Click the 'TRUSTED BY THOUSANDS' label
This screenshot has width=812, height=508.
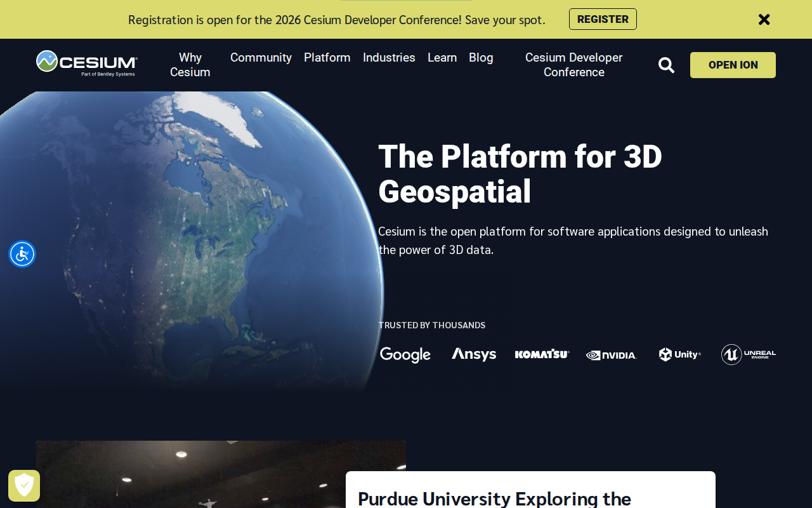[432, 325]
